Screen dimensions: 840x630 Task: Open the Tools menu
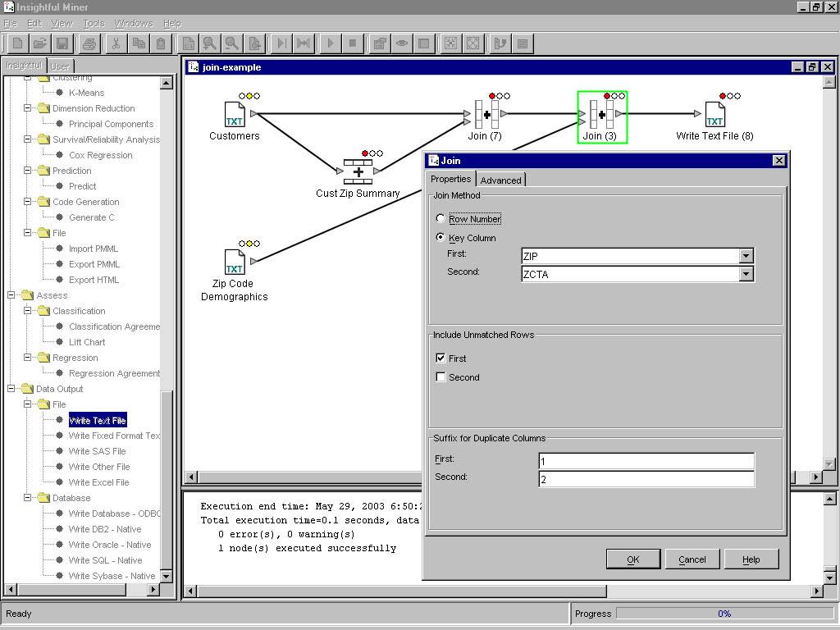(x=94, y=24)
